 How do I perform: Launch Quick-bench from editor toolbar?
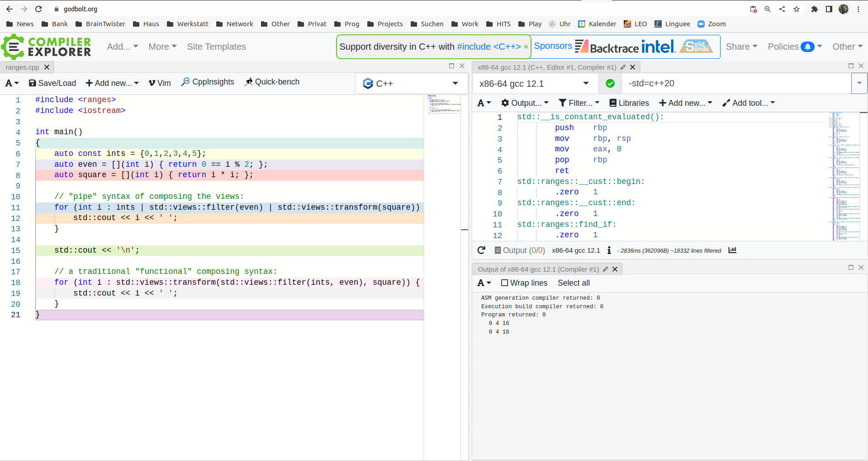272,82
